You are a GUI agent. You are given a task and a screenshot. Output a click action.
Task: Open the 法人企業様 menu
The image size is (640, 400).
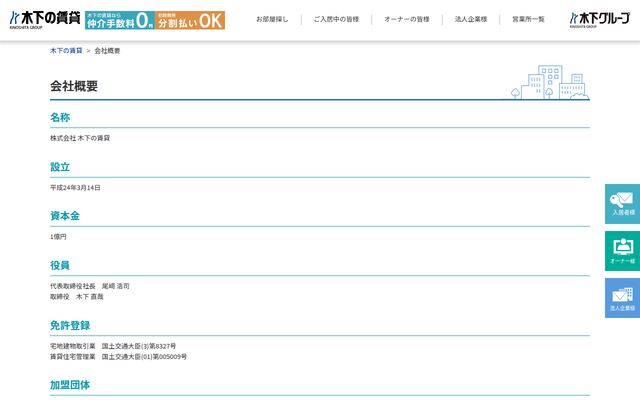[471, 19]
